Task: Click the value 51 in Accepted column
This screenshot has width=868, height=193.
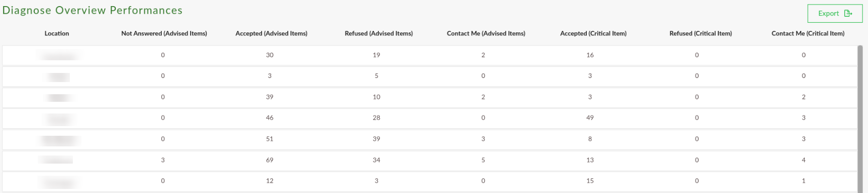Action: 270,139
